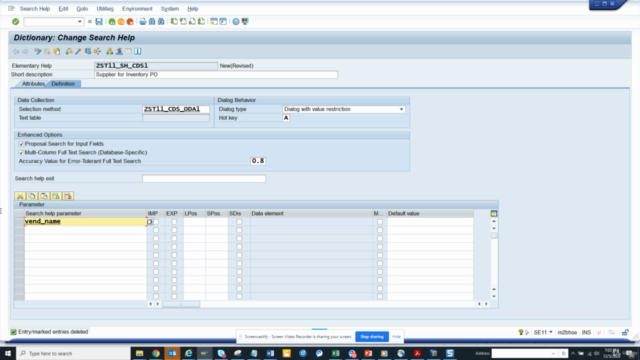Click the Print icon in toolbar
The height and width of the screenshot is (360, 640).
click(142, 22)
